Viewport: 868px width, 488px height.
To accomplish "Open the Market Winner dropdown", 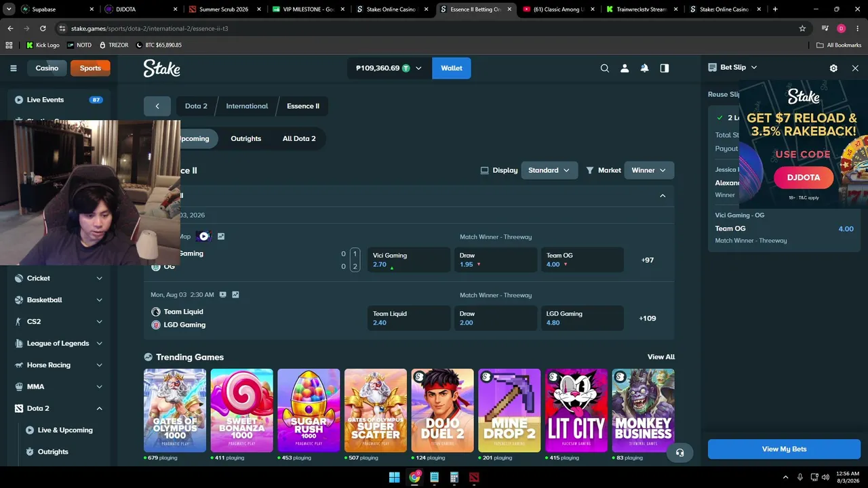I will click(649, 170).
